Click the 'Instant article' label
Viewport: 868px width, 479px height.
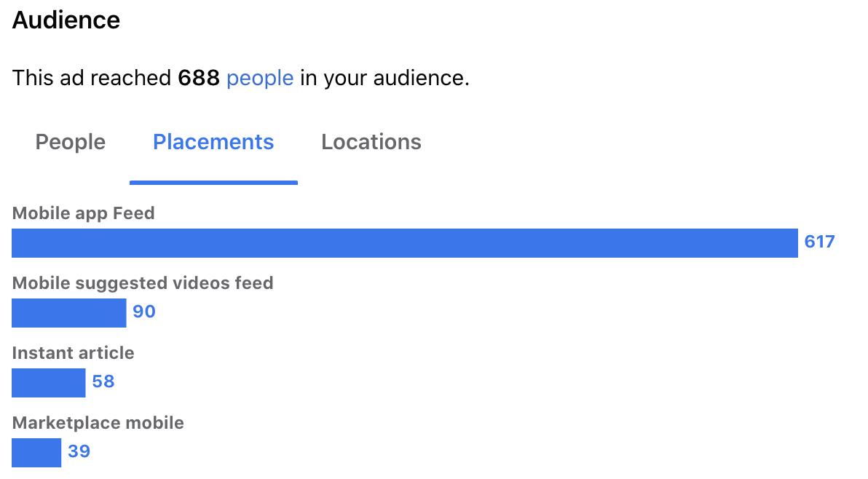click(73, 353)
